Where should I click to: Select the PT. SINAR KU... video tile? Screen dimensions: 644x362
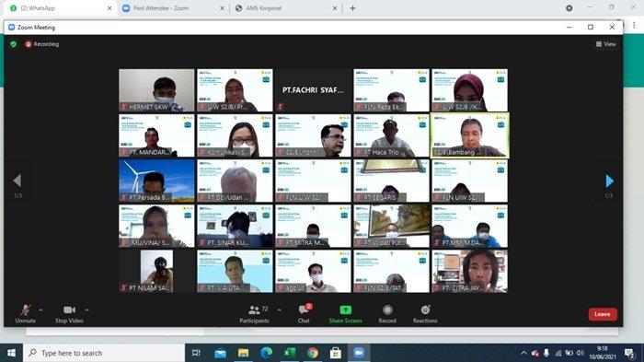[x=235, y=226]
